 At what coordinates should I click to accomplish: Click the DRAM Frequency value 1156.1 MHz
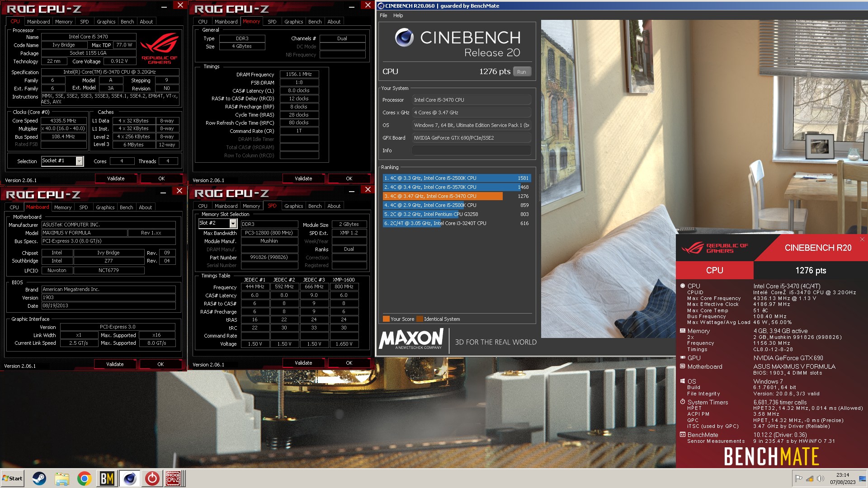pyautogui.click(x=299, y=74)
